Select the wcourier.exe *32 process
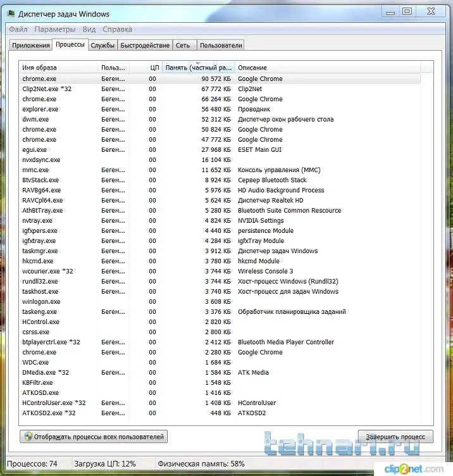Screen dimensions: 453x476 (x=220, y=271)
